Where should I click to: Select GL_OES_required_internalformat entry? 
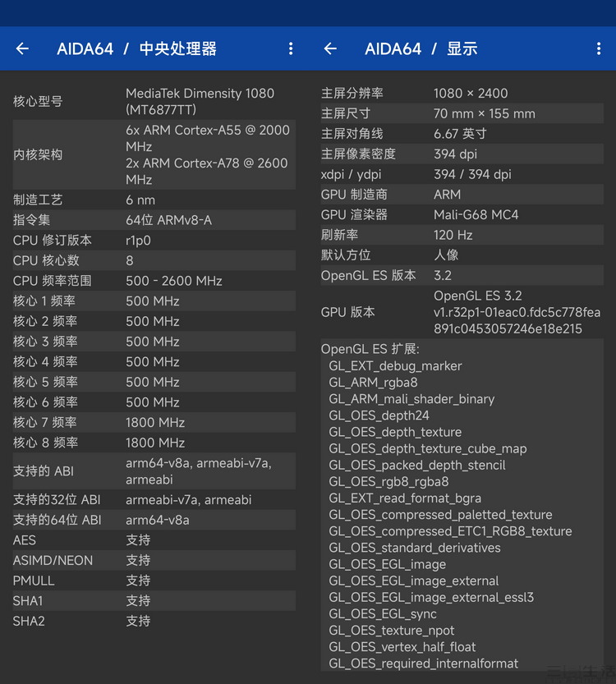424,663
